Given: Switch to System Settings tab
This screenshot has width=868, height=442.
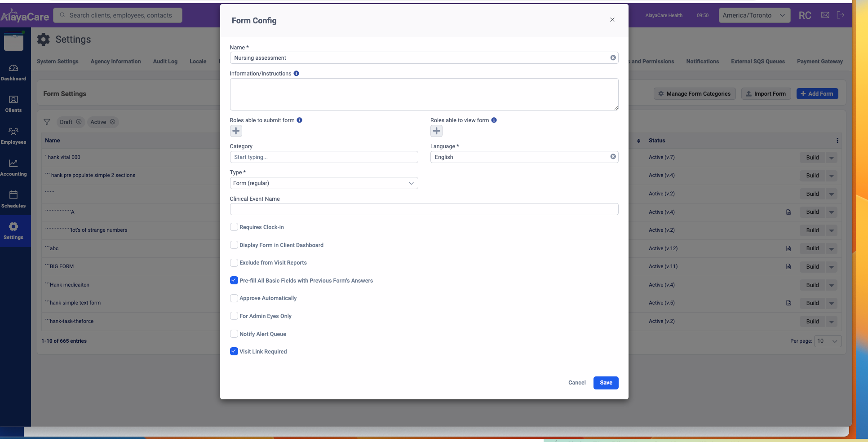Looking at the screenshot, I should tap(58, 62).
